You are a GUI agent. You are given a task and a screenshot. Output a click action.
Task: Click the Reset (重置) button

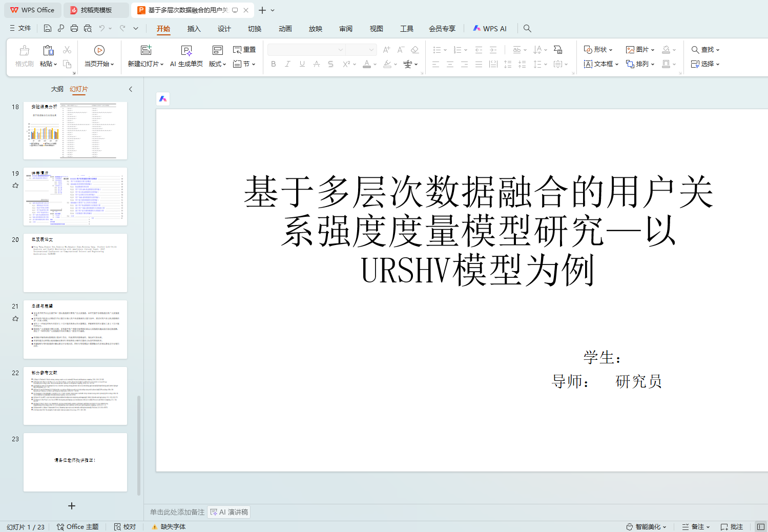tap(244, 50)
